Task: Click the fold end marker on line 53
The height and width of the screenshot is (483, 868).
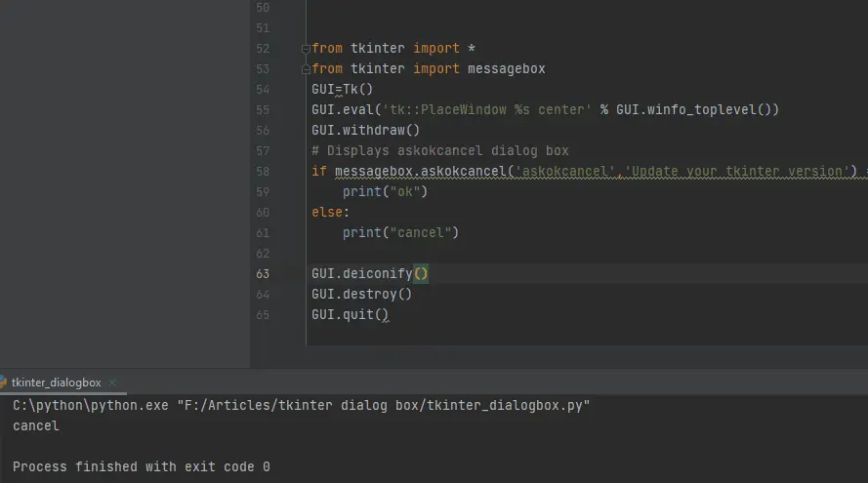Action: 306,69
